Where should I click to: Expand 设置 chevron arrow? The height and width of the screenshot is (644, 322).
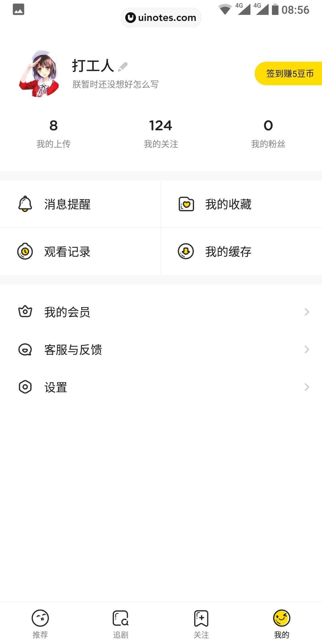coord(306,387)
